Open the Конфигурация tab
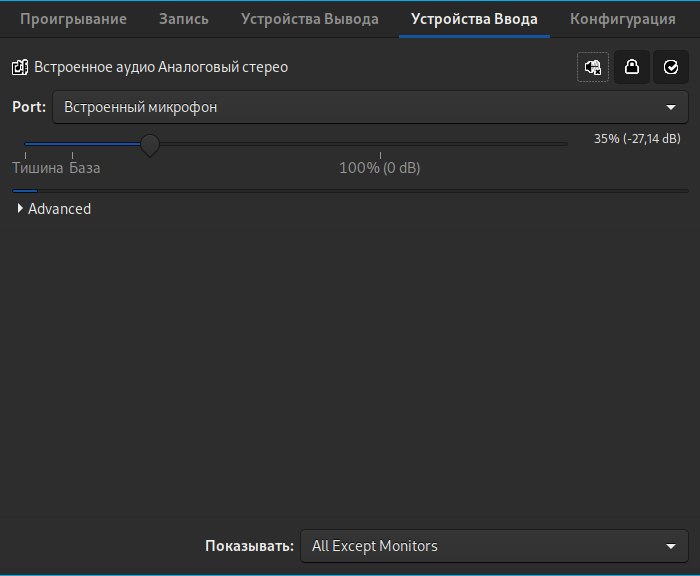 (622, 19)
